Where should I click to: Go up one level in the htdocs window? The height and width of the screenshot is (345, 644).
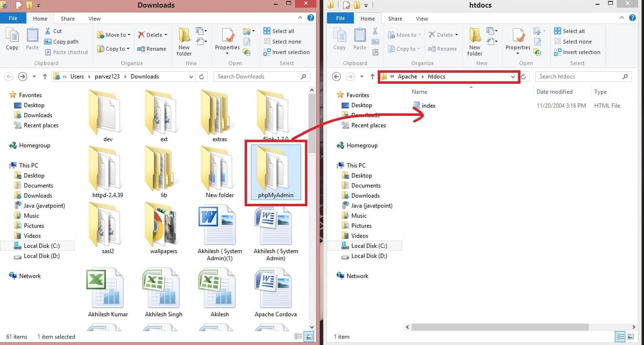click(x=373, y=77)
